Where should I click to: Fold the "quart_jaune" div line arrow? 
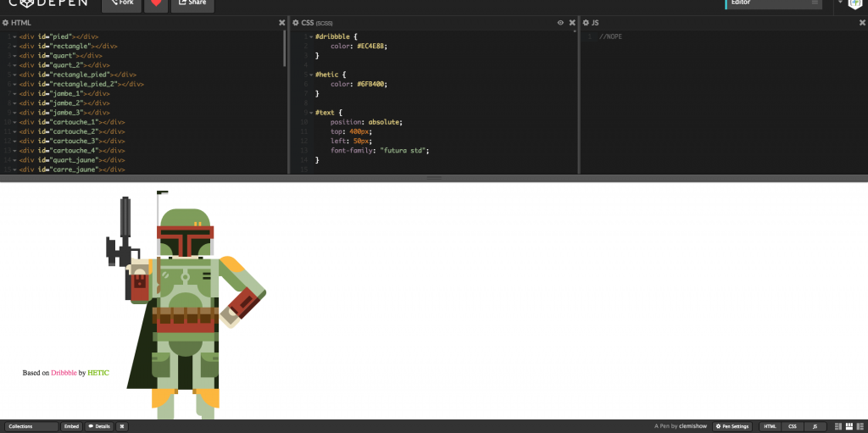pyautogui.click(x=14, y=160)
